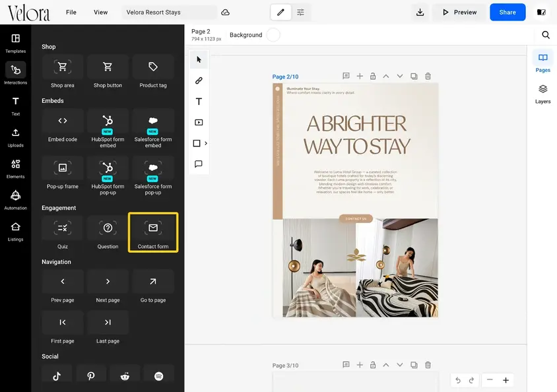Click the blue Share button

pos(508,13)
